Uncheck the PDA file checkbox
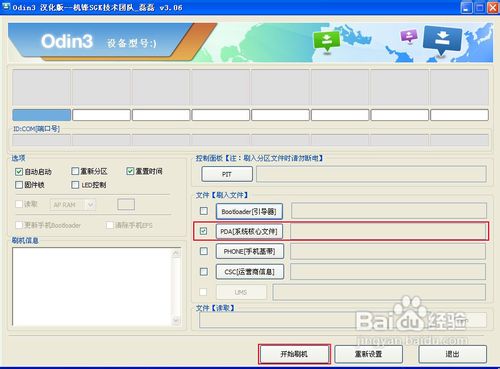Image resolution: width=500 pixels, height=369 pixels. [x=204, y=231]
